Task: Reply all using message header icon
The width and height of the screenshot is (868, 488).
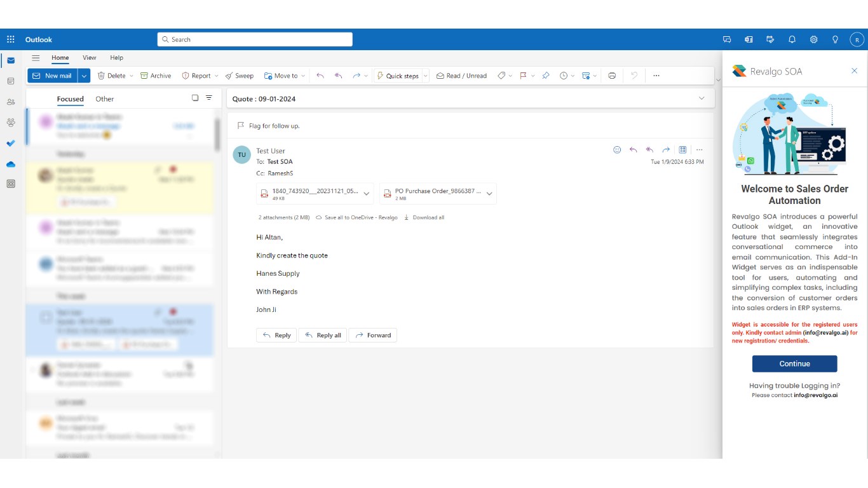Action: coord(649,150)
